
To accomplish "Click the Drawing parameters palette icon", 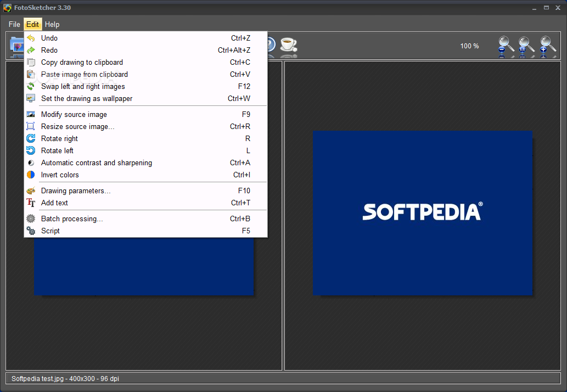I will coord(31,191).
